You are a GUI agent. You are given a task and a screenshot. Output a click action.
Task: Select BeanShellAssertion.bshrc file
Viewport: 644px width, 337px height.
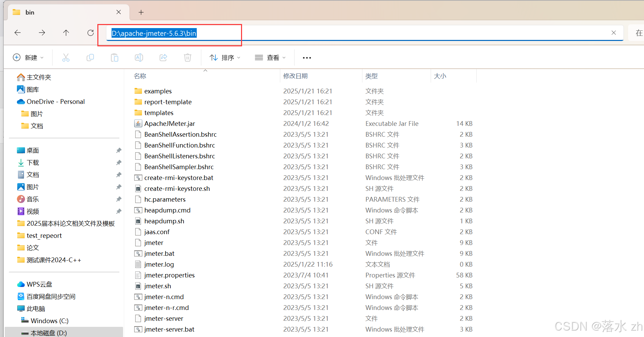click(x=181, y=134)
